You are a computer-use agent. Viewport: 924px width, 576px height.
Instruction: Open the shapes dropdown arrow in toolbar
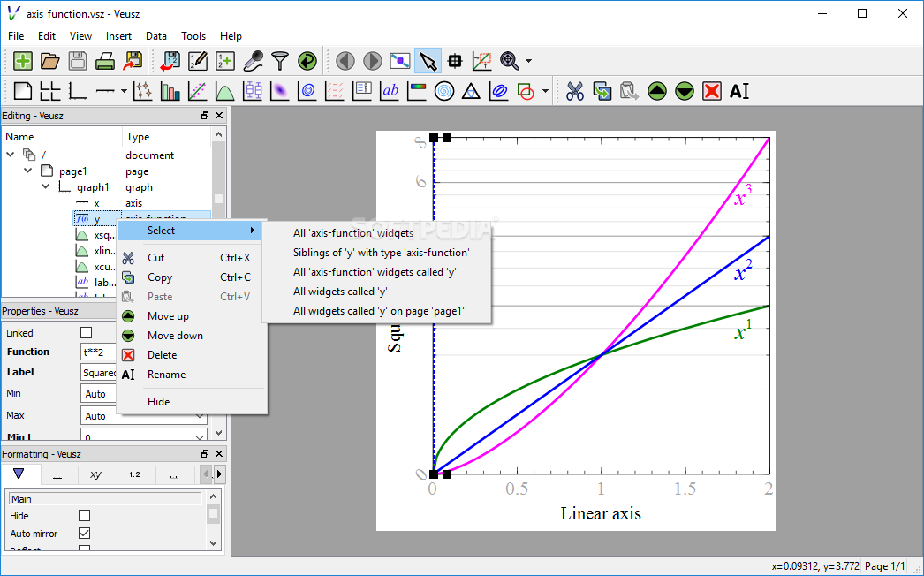[x=545, y=91]
